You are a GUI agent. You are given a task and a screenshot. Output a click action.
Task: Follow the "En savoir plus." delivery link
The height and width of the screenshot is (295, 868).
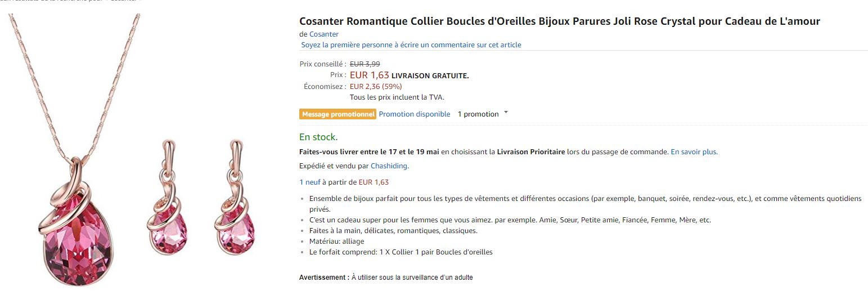pos(694,152)
